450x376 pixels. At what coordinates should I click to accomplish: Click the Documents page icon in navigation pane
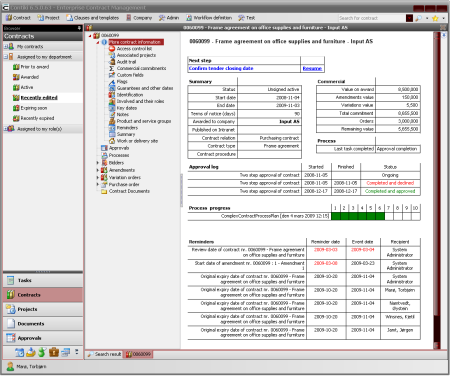click(x=11, y=324)
